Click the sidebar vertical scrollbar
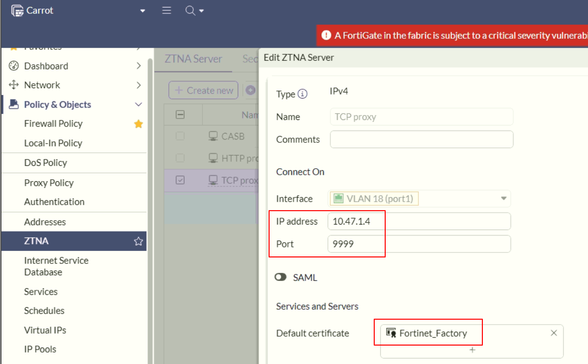The height and width of the screenshot is (364, 588). pyautogui.click(x=150, y=210)
